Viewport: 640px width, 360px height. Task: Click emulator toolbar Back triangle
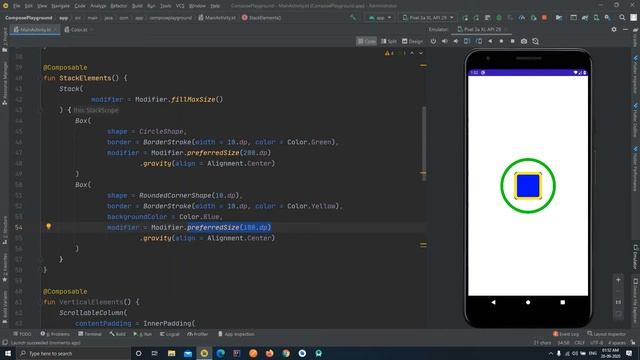(490, 41)
